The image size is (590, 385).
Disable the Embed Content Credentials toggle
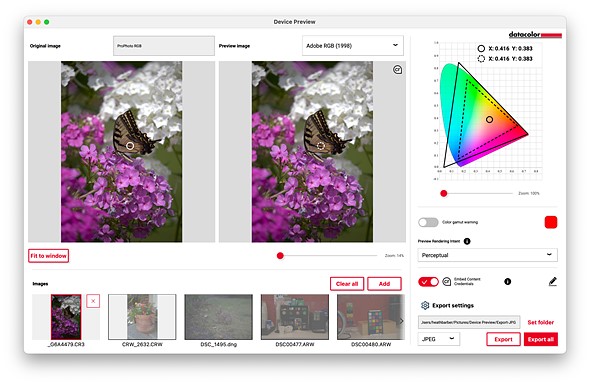[x=428, y=281]
